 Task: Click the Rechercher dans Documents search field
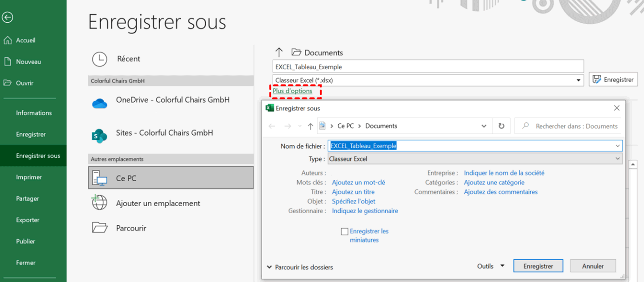coord(572,126)
